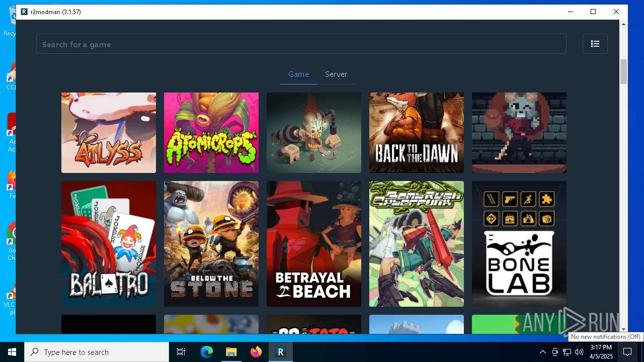Choose the Back to the Dawn card

click(417, 133)
